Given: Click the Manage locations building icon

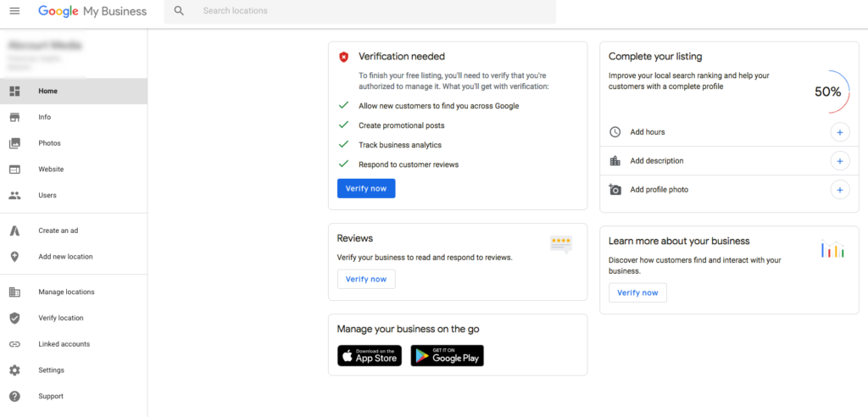Looking at the screenshot, I should coord(15,292).
